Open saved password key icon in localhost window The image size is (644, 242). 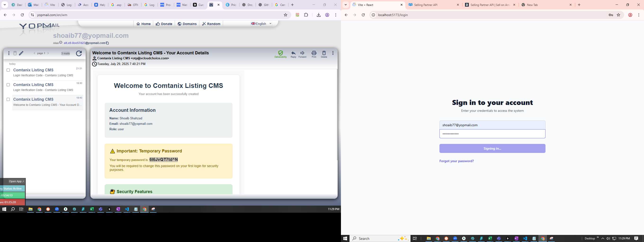(611, 15)
